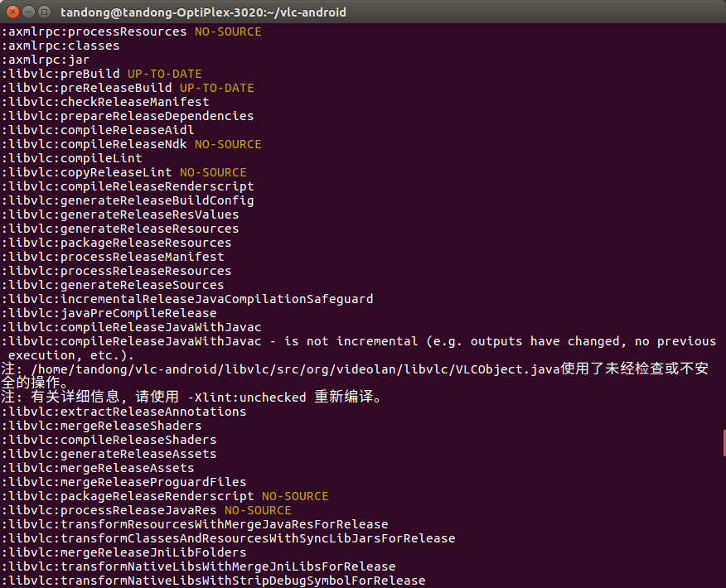Select the line :libvlc:processReleaseManifest
The height and width of the screenshot is (588, 726).
113,257
